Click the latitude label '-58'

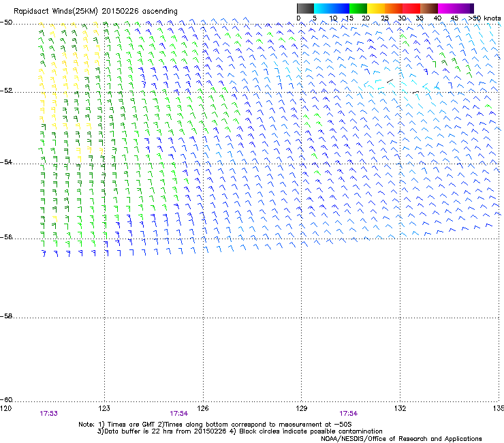pos(6,316)
